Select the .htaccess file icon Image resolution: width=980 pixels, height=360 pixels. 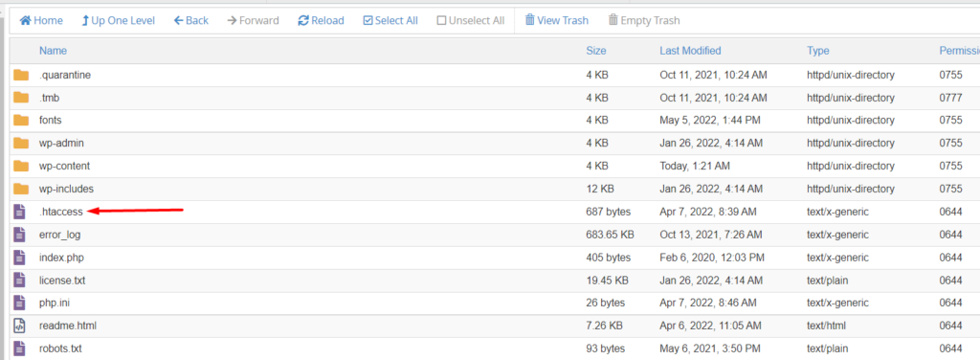point(20,212)
